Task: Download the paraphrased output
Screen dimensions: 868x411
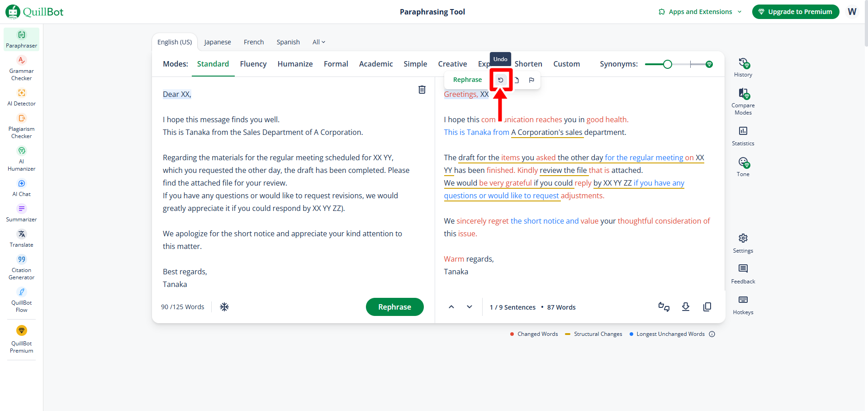Action: (686, 307)
